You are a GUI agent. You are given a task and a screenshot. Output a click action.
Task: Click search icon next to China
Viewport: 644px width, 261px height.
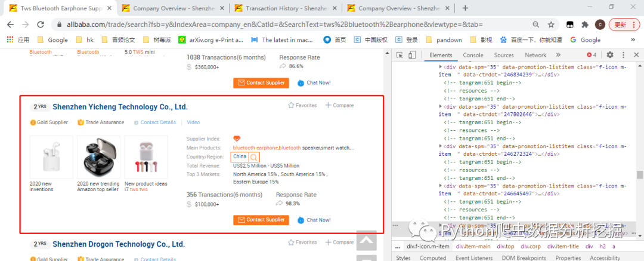click(254, 157)
